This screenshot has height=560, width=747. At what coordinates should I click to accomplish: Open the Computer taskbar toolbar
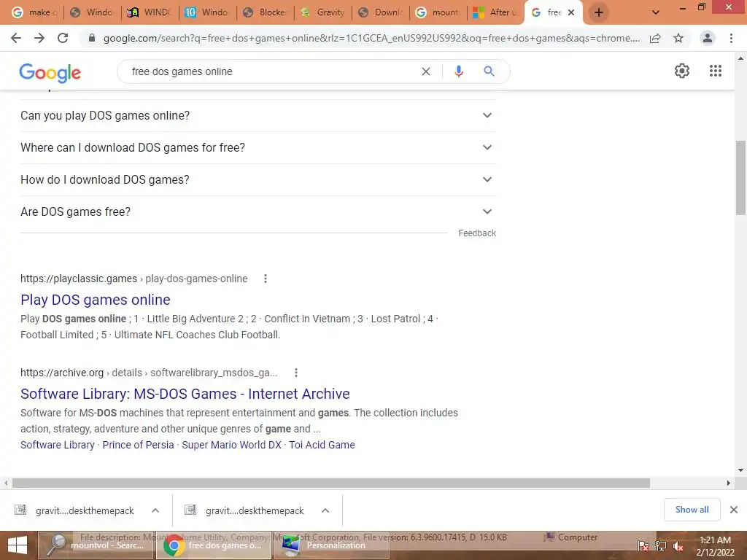coord(570,537)
